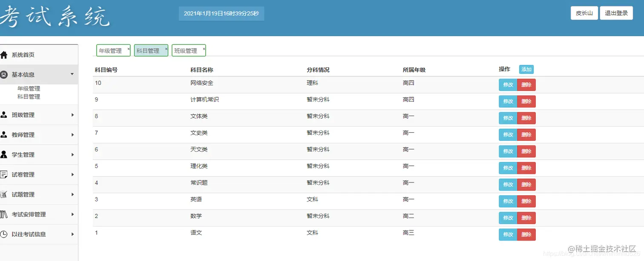
Task: Click the 科目编号 column header
Action: [106, 70]
